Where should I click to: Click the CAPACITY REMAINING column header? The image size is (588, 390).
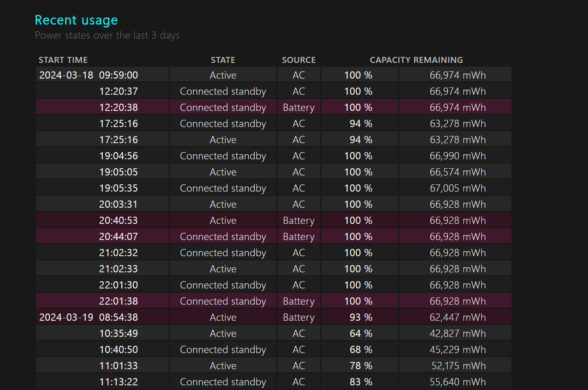click(416, 60)
